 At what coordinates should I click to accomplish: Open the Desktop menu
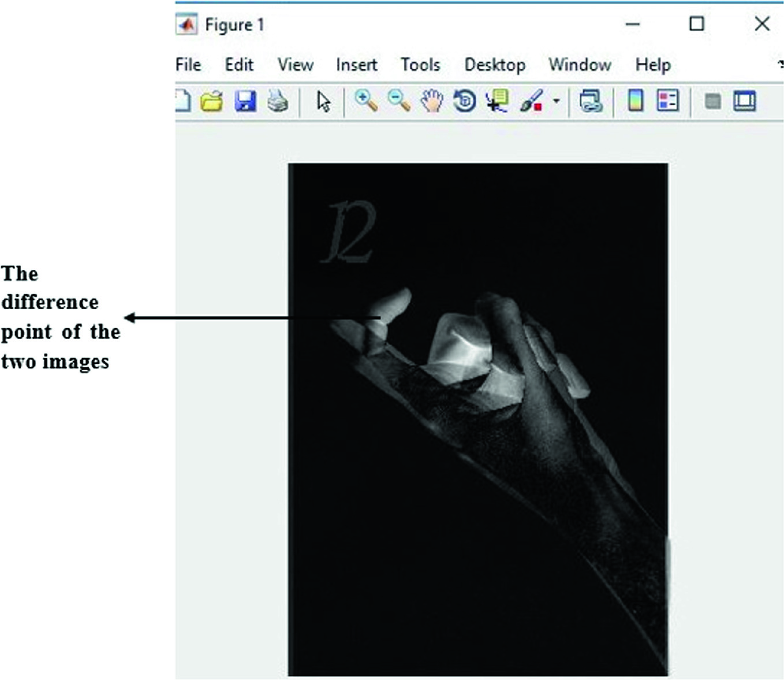tap(495, 65)
